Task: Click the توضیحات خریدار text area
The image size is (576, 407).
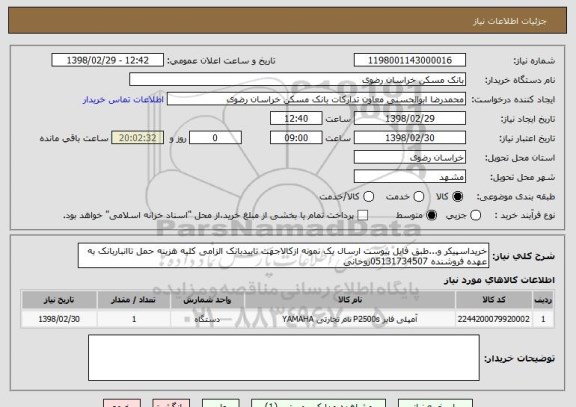Action: click(x=284, y=357)
